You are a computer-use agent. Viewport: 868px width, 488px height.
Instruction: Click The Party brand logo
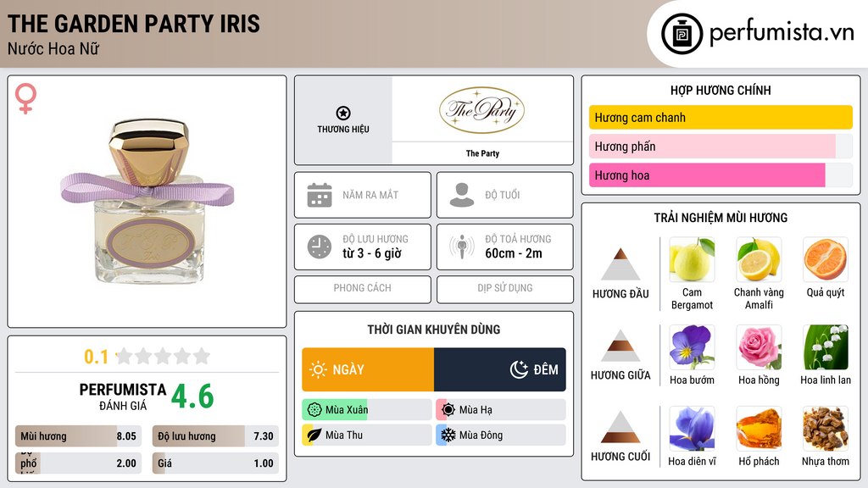coord(482,110)
